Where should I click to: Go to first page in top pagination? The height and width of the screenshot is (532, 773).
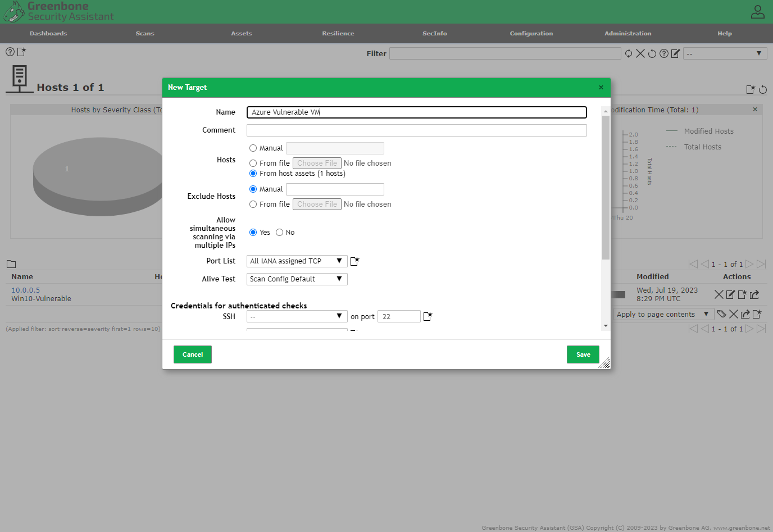pos(693,264)
